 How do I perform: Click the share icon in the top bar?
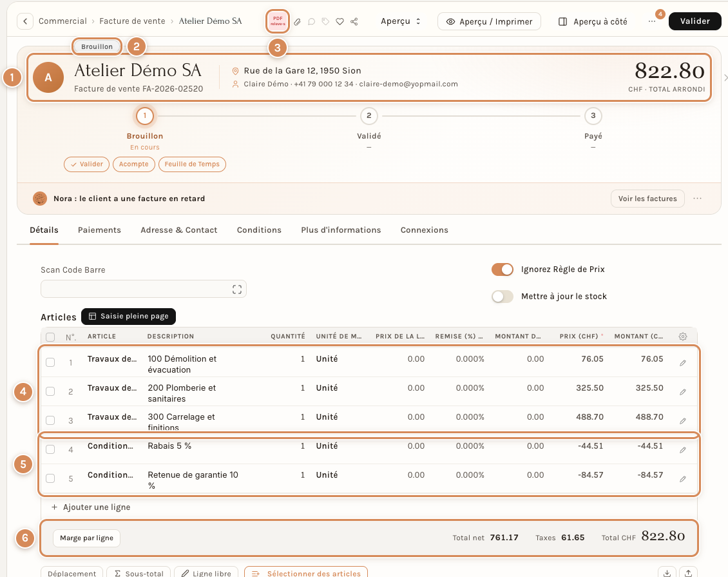click(354, 22)
